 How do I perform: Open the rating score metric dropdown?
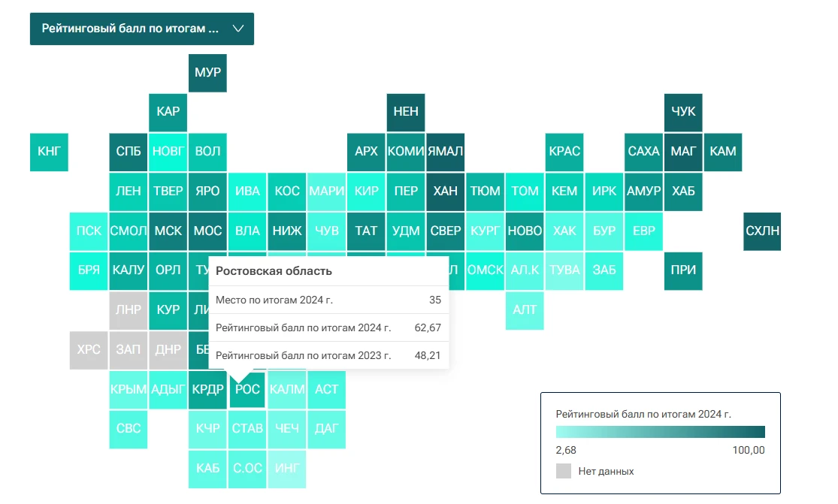point(141,29)
